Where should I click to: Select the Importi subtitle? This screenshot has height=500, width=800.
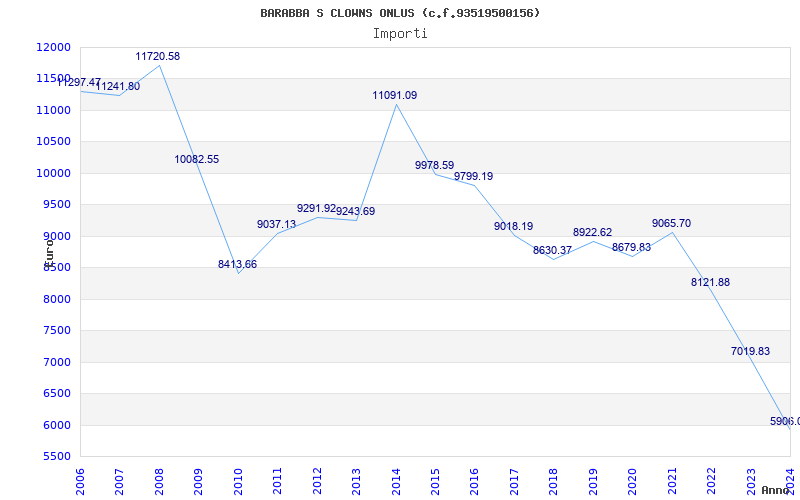pyautogui.click(x=400, y=34)
